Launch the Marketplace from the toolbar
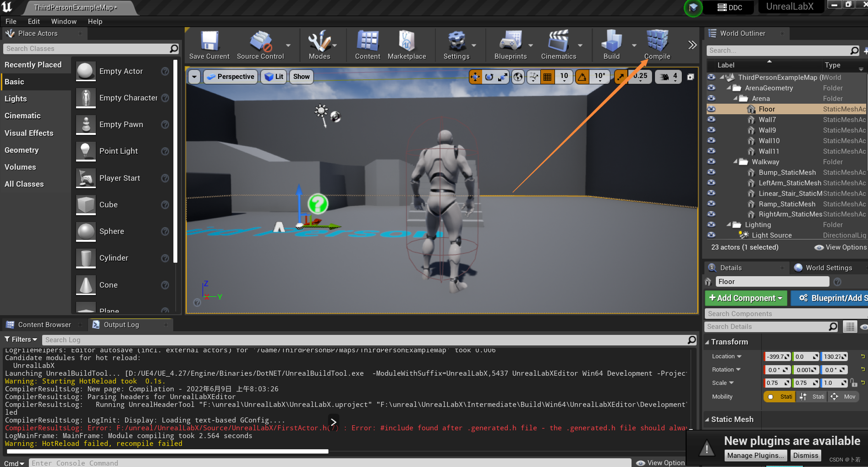 pos(407,44)
